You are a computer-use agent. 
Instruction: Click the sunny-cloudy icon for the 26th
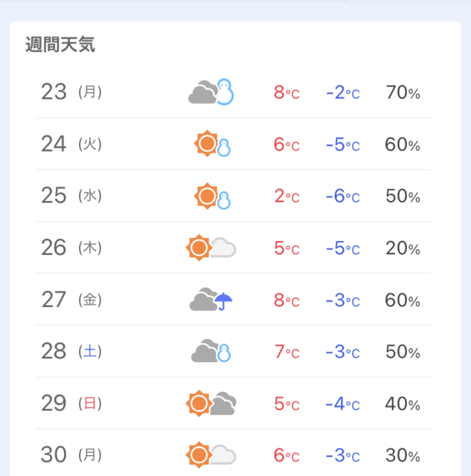point(211,248)
